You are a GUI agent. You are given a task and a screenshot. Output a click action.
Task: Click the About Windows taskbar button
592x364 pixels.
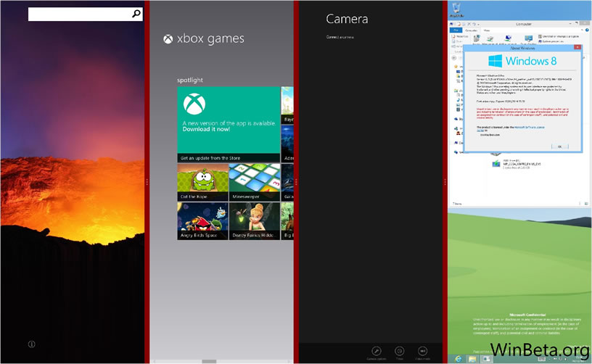[486, 359]
